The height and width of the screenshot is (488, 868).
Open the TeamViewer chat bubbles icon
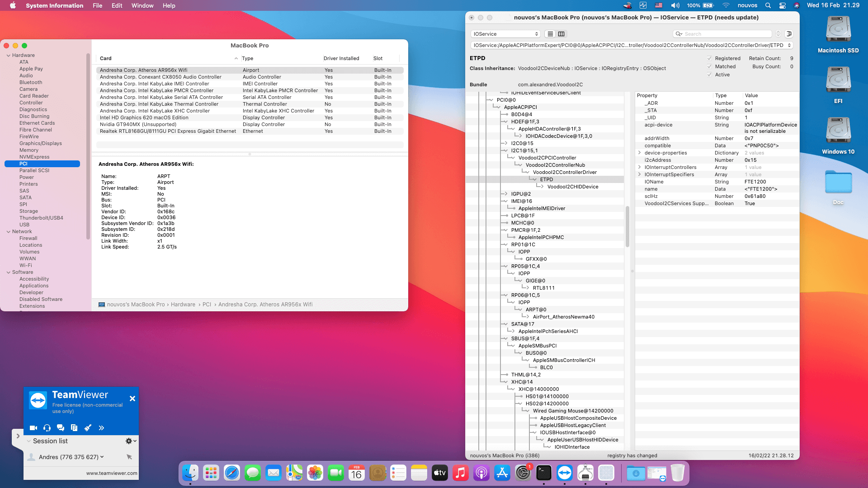tap(61, 428)
